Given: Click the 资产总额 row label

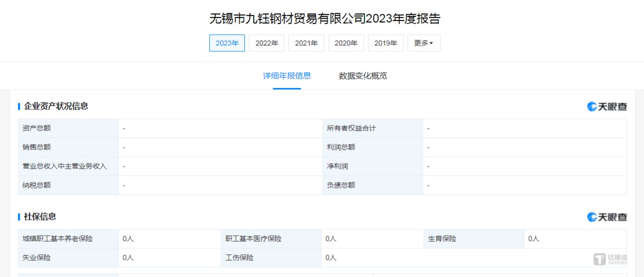Looking at the screenshot, I should [37, 128].
